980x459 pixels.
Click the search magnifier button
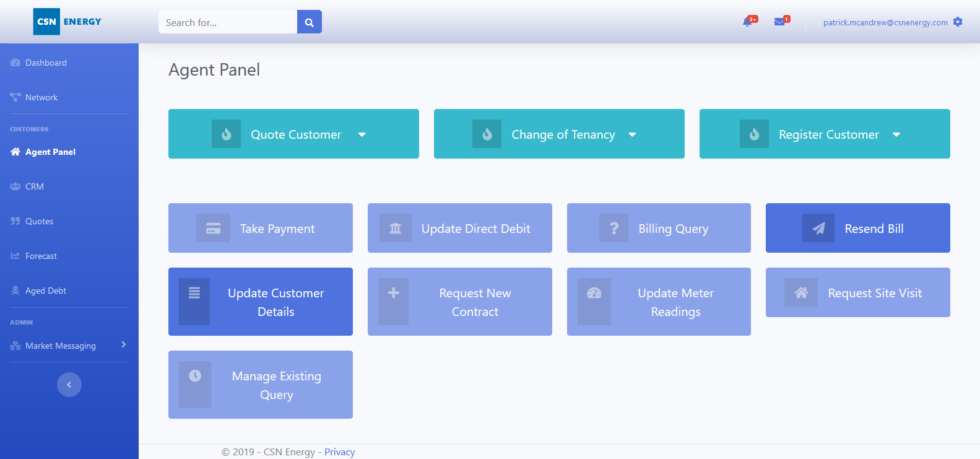(309, 22)
